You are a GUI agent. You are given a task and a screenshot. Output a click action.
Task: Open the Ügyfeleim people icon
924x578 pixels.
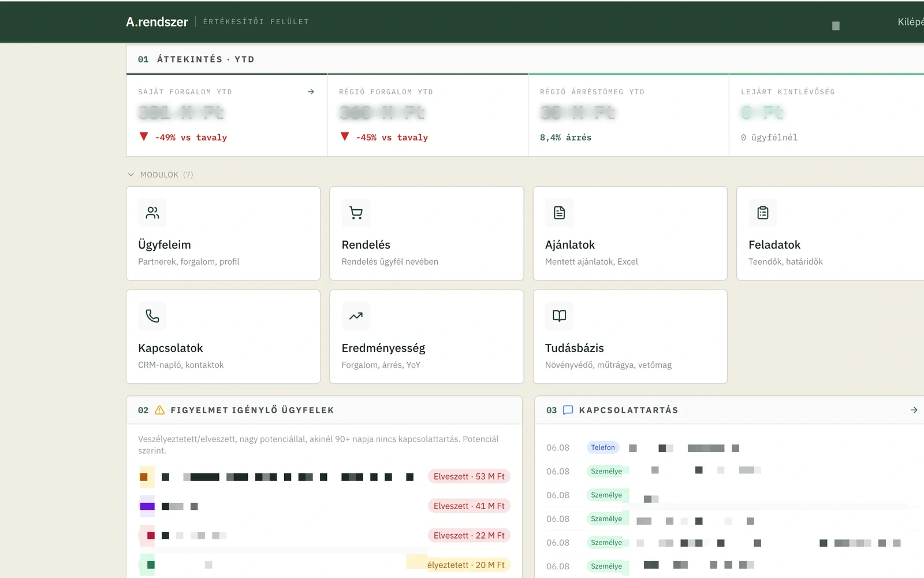(152, 213)
